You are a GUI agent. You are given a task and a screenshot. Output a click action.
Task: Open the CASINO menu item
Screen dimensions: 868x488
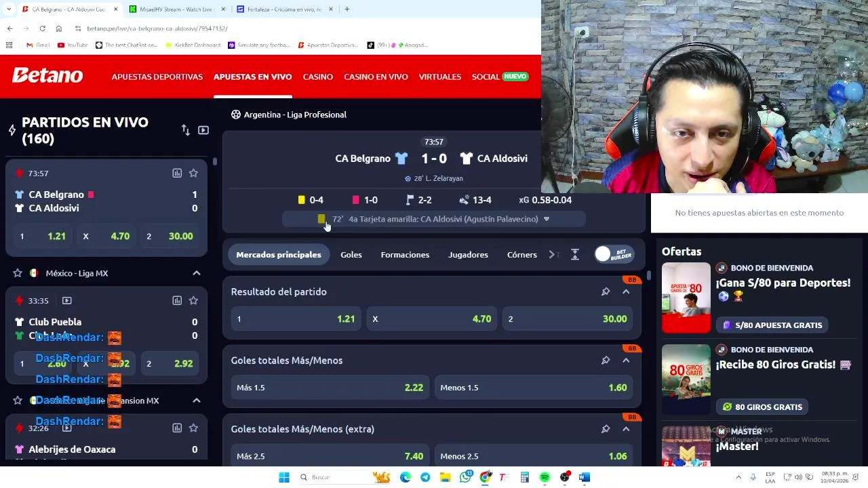[x=318, y=77]
